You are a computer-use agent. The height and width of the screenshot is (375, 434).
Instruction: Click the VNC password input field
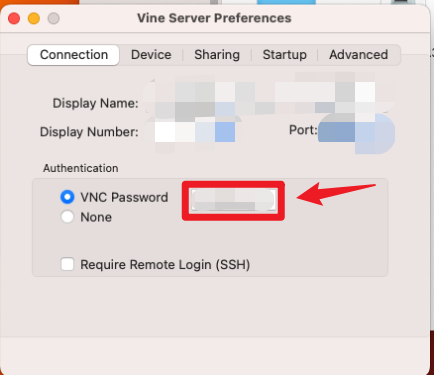point(233,200)
